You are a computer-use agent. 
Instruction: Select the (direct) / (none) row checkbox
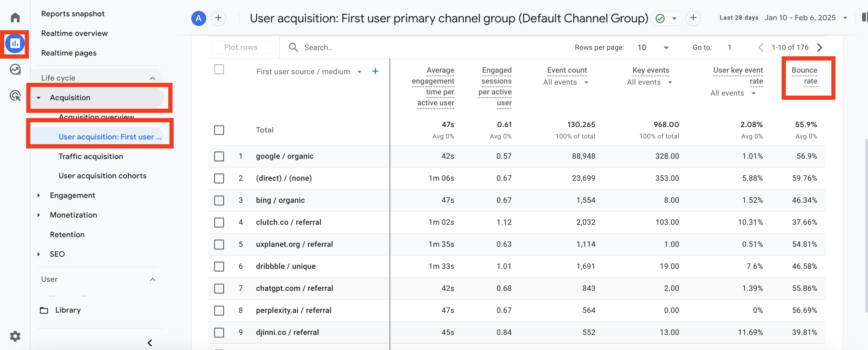(219, 178)
